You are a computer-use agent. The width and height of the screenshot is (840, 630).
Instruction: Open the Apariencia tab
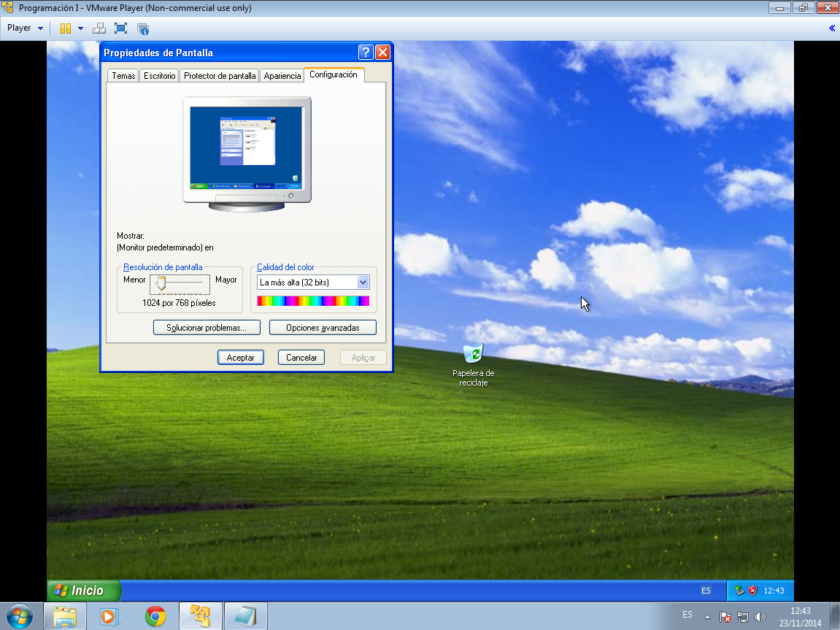coord(282,75)
